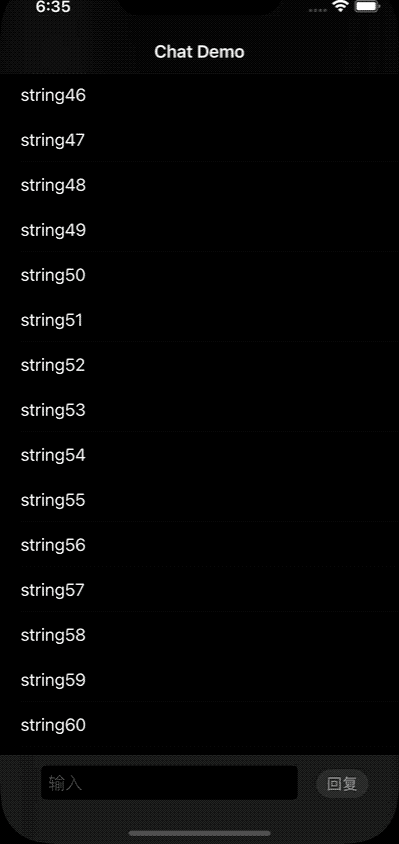The image size is (399, 844).
Task: Choose the string55 row
Action: point(199,500)
